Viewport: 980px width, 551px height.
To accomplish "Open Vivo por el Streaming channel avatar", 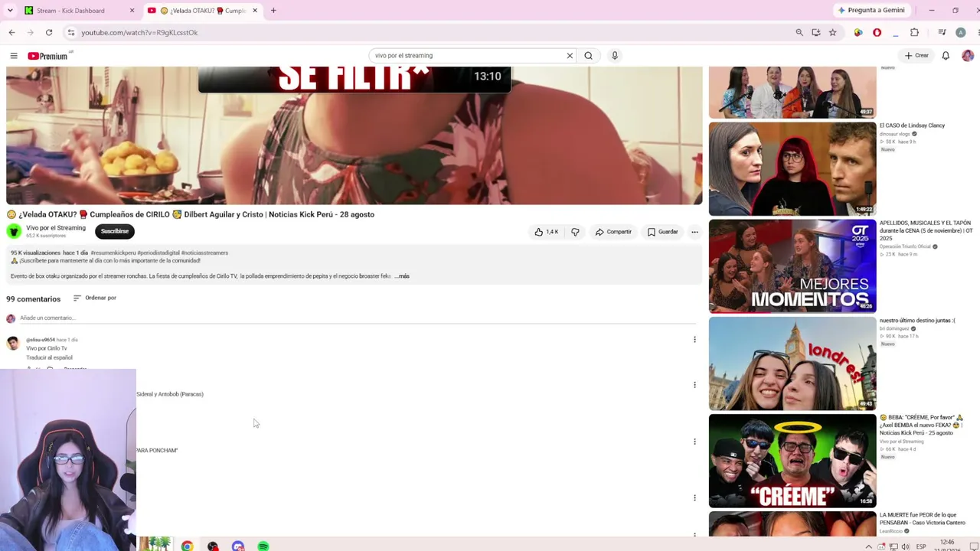I will pos(14,231).
